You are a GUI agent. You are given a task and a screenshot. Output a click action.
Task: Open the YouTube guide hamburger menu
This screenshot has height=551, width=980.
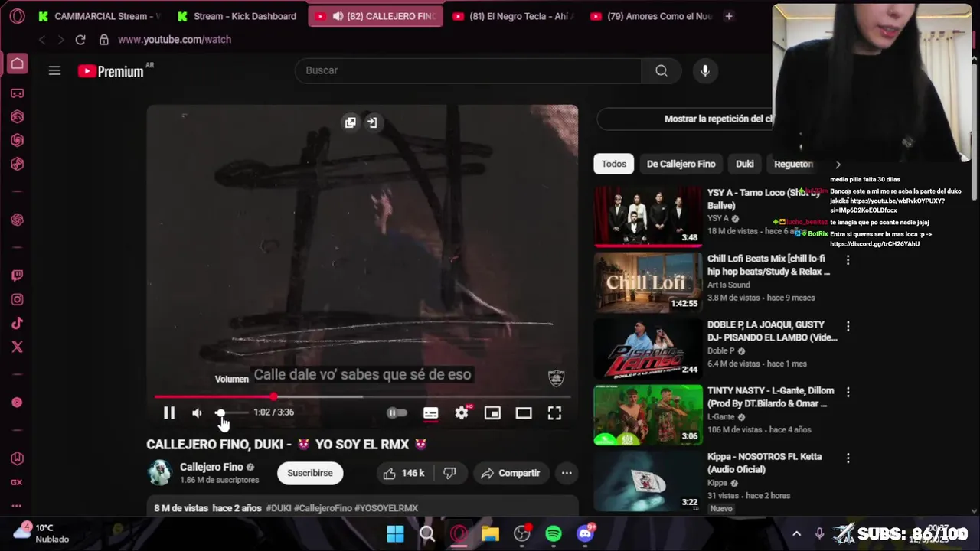[54, 70]
